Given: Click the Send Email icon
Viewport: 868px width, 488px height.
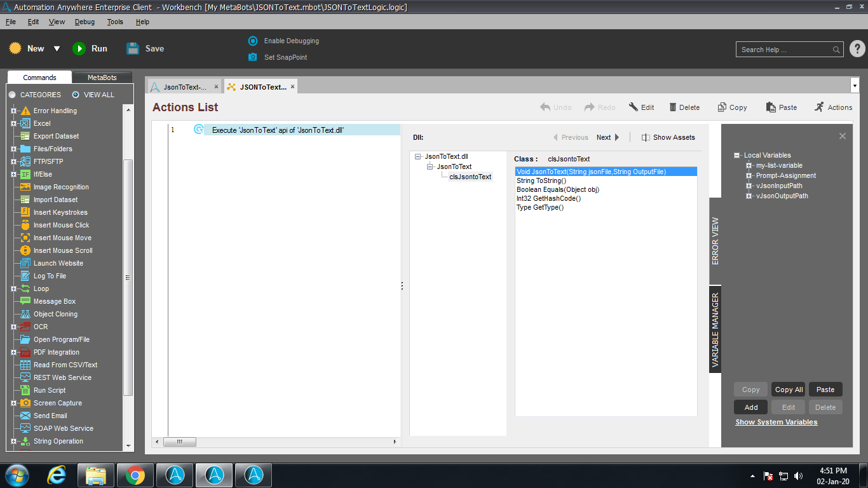Looking at the screenshot, I should [x=25, y=416].
